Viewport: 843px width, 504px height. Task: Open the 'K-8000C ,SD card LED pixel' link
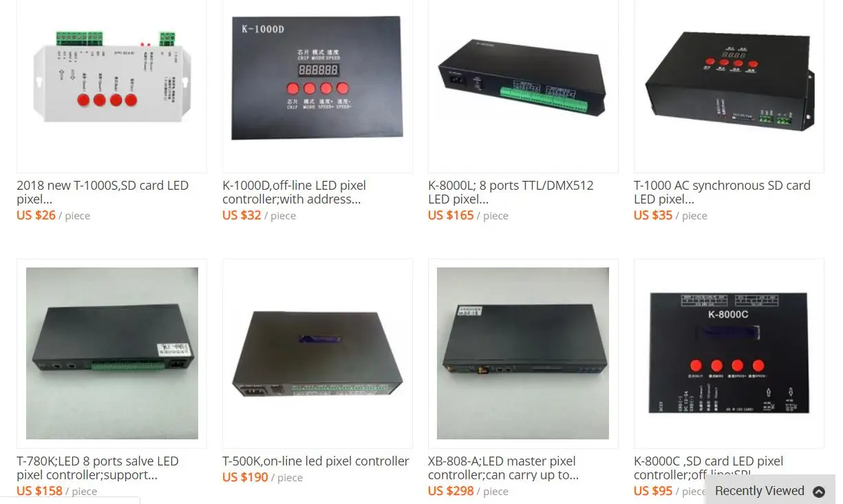[709, 468]
